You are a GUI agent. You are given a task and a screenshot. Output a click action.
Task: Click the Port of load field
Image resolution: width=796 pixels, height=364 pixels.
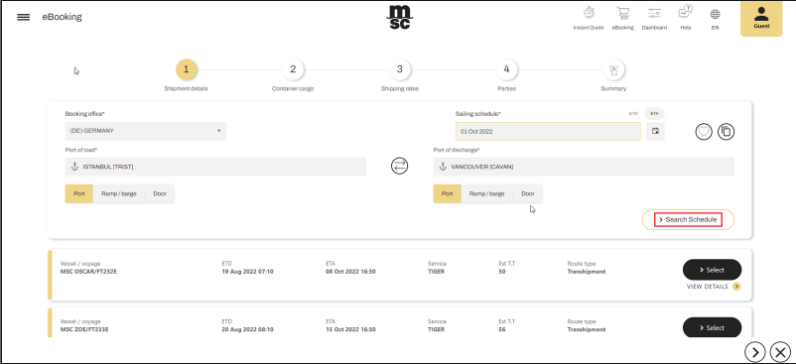pos(215,167)
